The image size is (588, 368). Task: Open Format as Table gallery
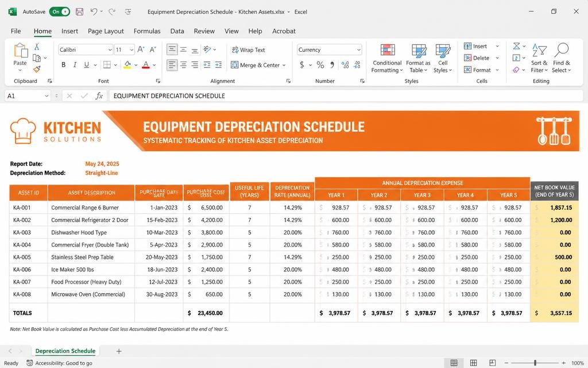tap(418, 58)
